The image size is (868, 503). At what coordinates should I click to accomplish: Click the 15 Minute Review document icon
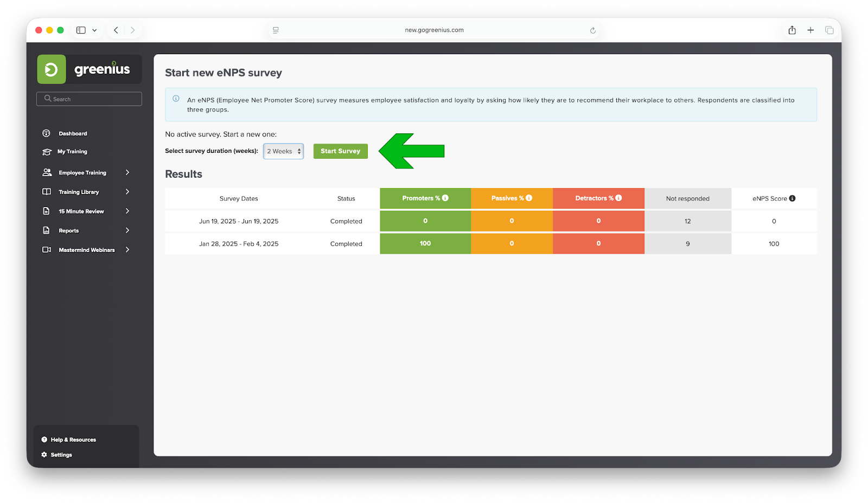point(47,211)
